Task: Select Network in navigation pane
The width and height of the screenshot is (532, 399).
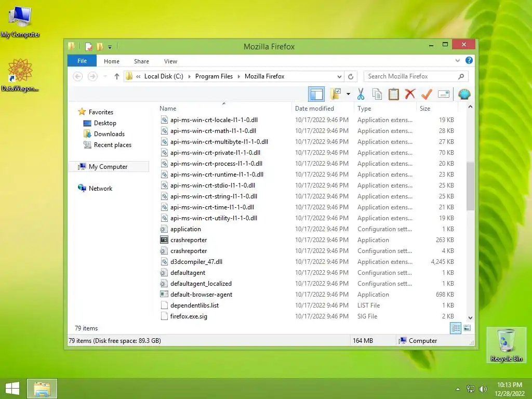Action: 100,188
